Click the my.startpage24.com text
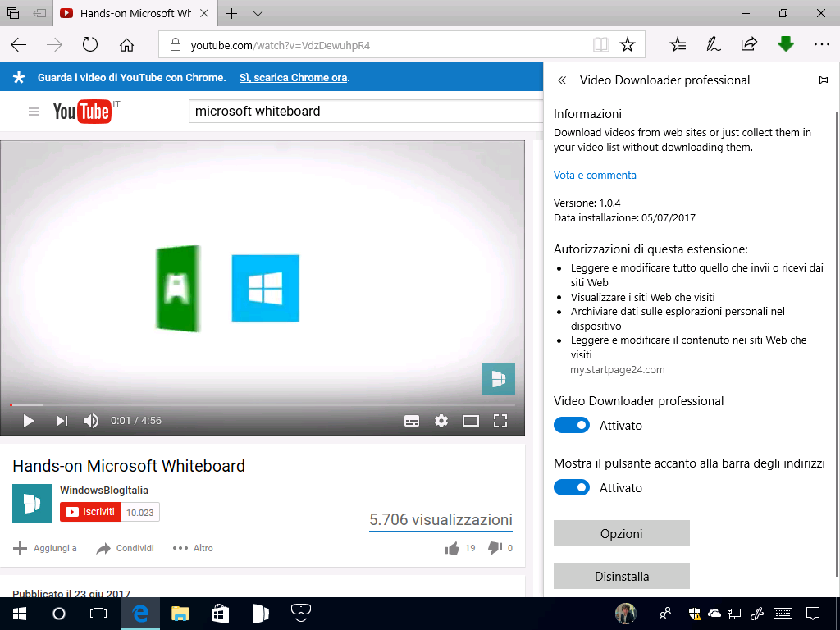 (x=617, y=370)
